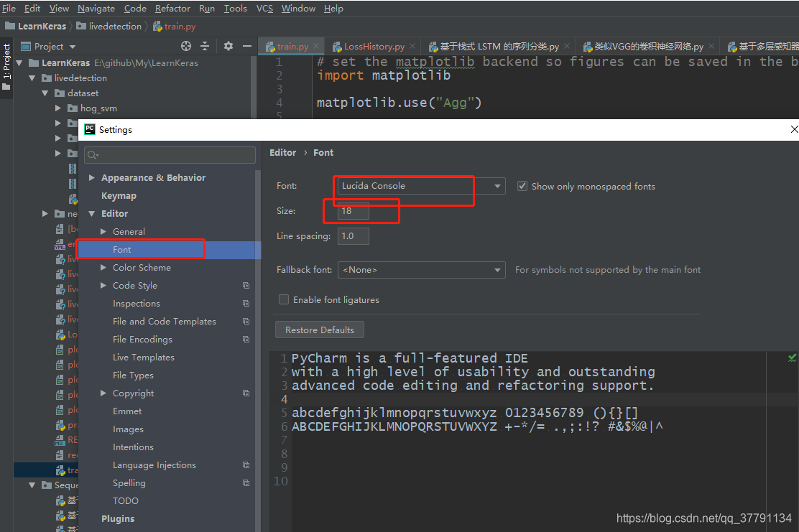Hide the Project panel with minus icon
The image size is (799, 532).
coord(247,47)
